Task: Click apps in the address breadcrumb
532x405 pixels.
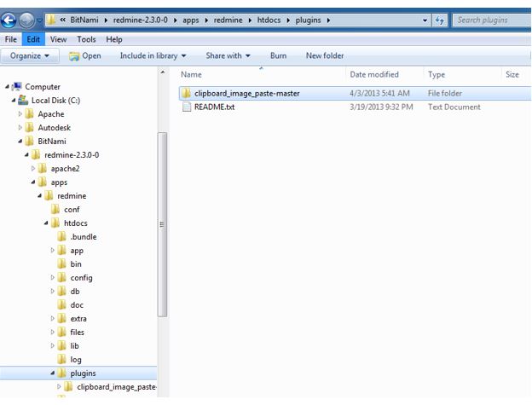Action: coord(191,20)
